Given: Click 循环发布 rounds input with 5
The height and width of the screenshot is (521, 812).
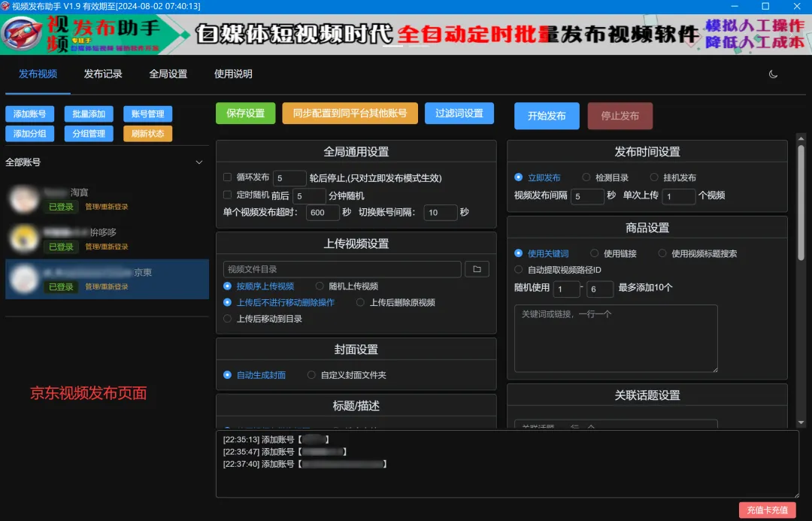Looking at the screenshot, I should tap(289, 178).
